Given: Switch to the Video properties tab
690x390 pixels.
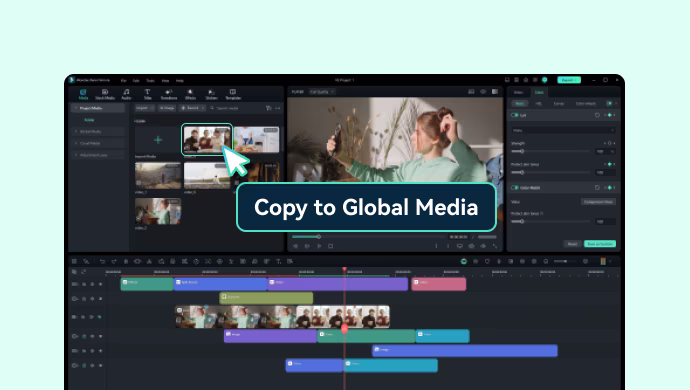Looking at the screenshot, I should [x=518, y=92].
